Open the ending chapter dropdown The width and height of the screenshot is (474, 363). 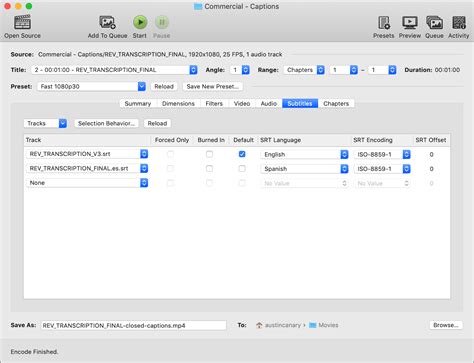[382, 70]
